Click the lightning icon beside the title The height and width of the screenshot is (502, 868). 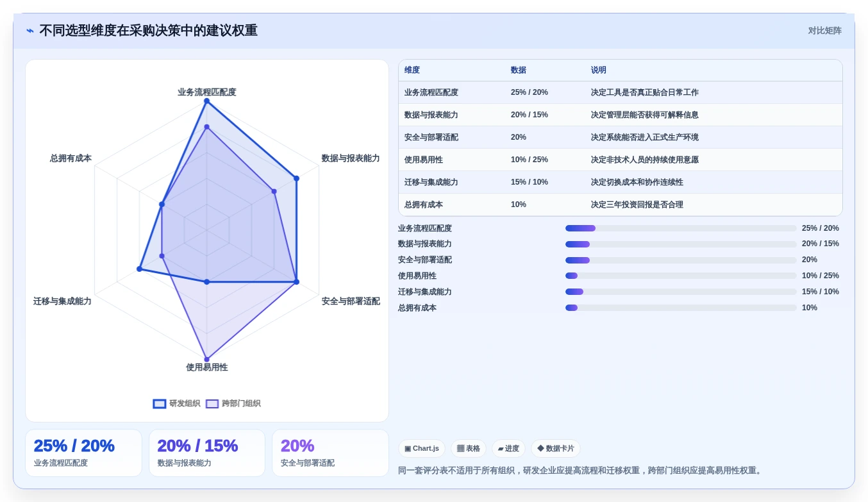30,31
